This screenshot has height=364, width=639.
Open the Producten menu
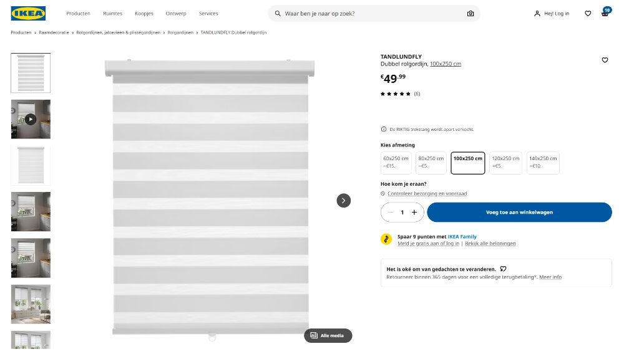coord(78,14)
